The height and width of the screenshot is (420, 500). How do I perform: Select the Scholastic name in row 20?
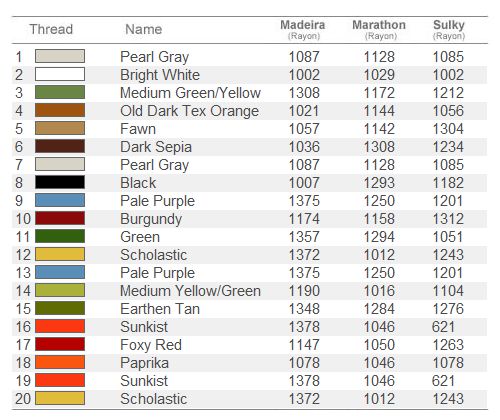154,399
